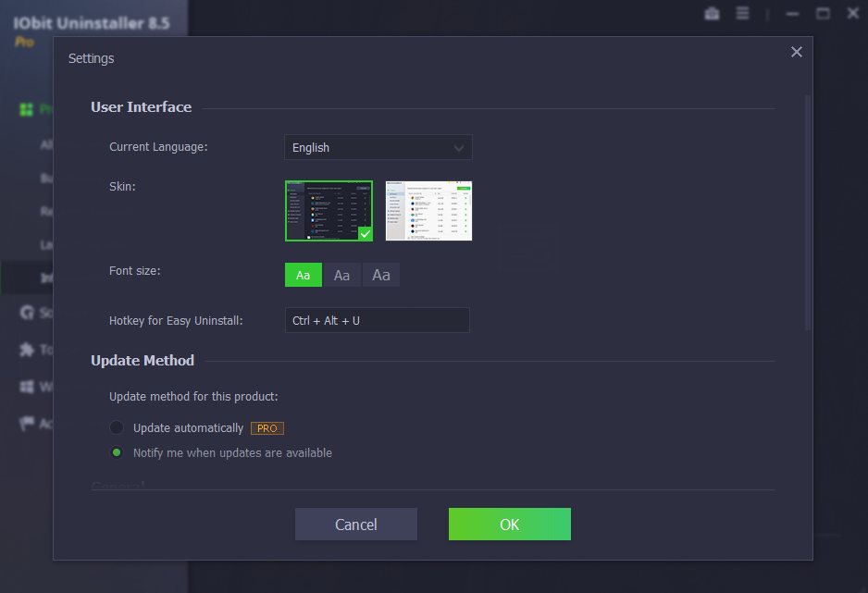Click the Update Method section heading
Screen dimensions: 868x593
(x=143, y=361)
